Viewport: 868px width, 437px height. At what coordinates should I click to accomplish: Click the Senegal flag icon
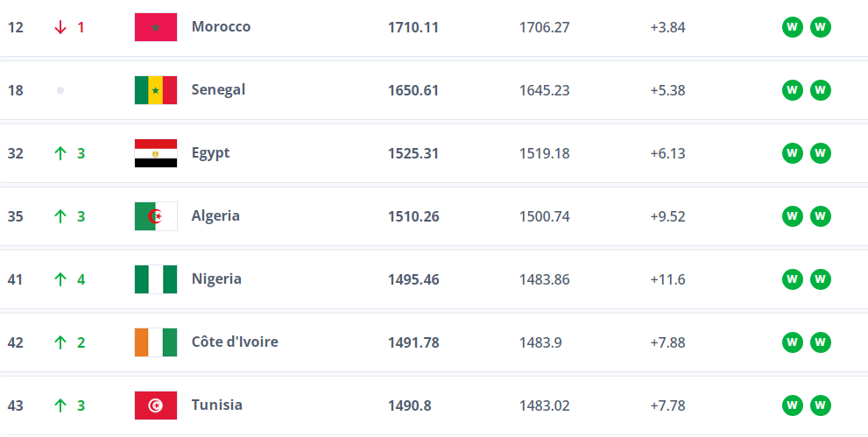point(156,90)
